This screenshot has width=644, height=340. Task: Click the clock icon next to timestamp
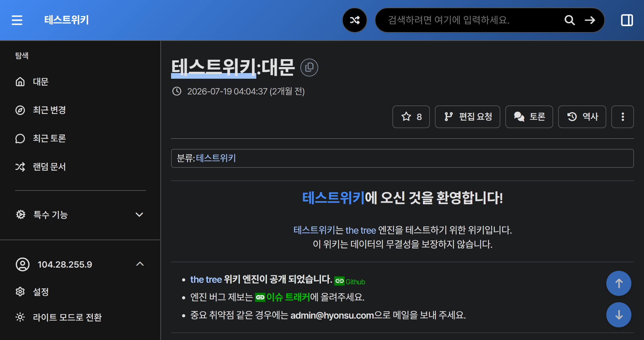click(x=177, y=91)
